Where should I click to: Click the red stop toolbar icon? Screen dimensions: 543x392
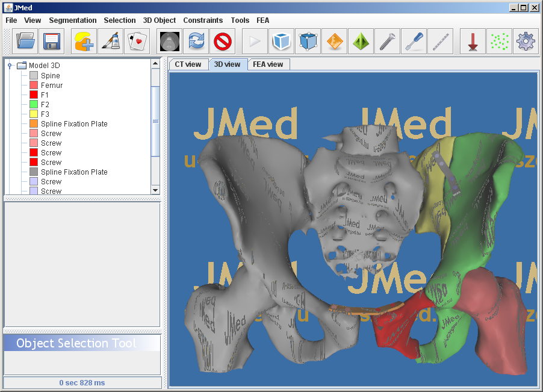click(222, 42)
